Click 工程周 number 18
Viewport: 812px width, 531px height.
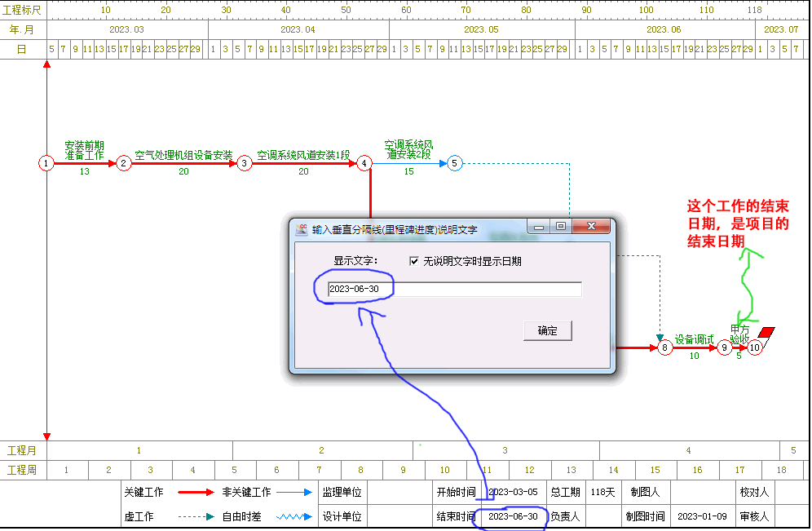[x=782, y=471]
